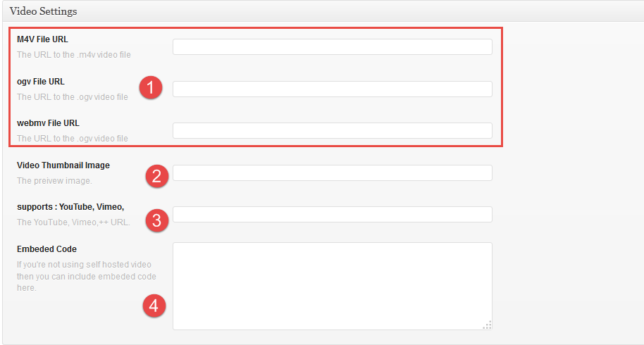The image size is (644, 345).
Task: Click the "supports : YouTube, Vimeo," label
Action: pyautogui.click(x=70, y=206)
